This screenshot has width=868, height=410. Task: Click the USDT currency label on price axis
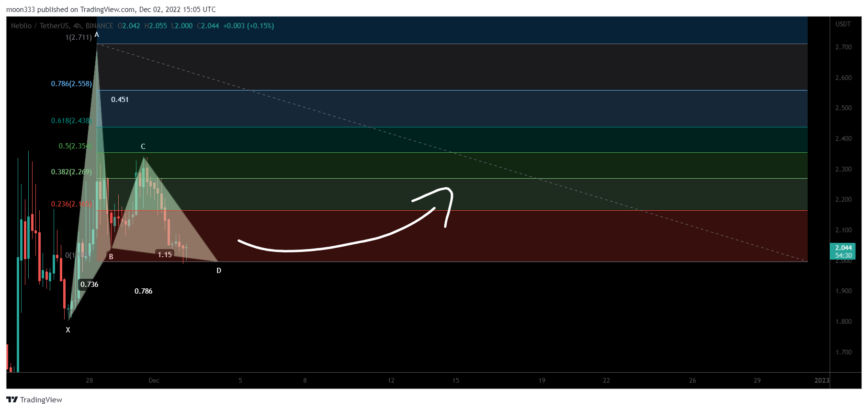click(843, 24)
